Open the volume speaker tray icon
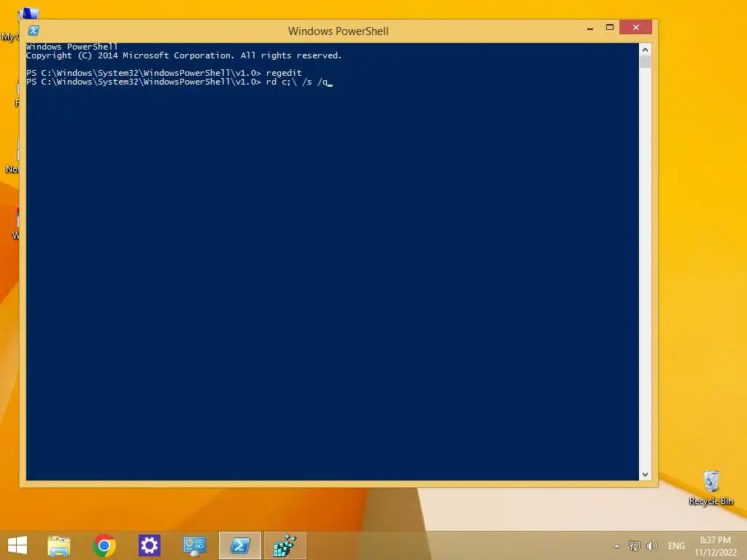747x560 pixels. [651, 545]
